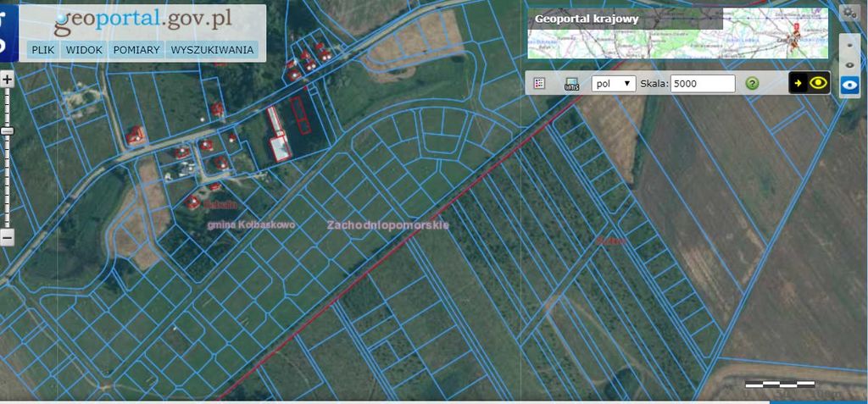Click the zoom out minus button
This screenshot has width=868, height=404.
(x=7, y=238)
